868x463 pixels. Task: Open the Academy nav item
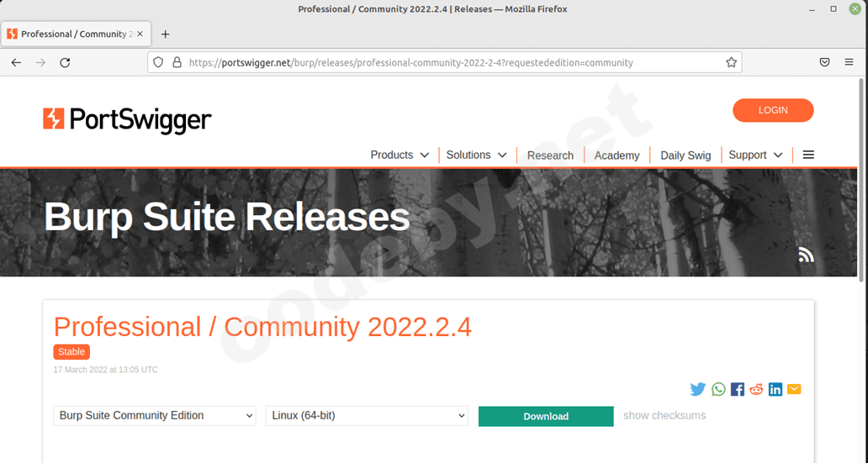(x=617, y=155)
